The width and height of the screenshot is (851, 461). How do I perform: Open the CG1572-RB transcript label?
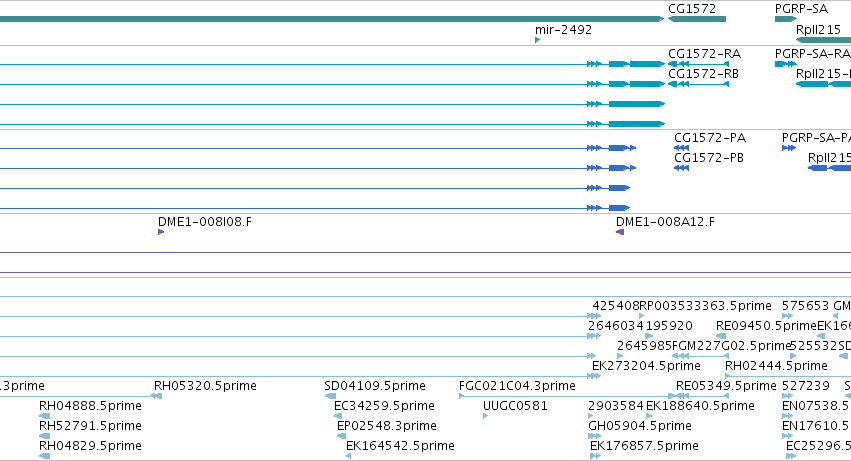pos(703,74)
